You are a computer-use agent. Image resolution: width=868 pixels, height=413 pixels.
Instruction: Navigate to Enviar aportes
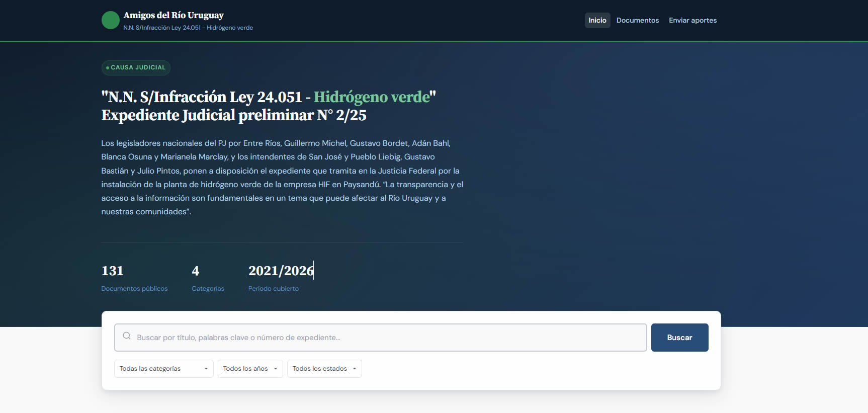692,20
